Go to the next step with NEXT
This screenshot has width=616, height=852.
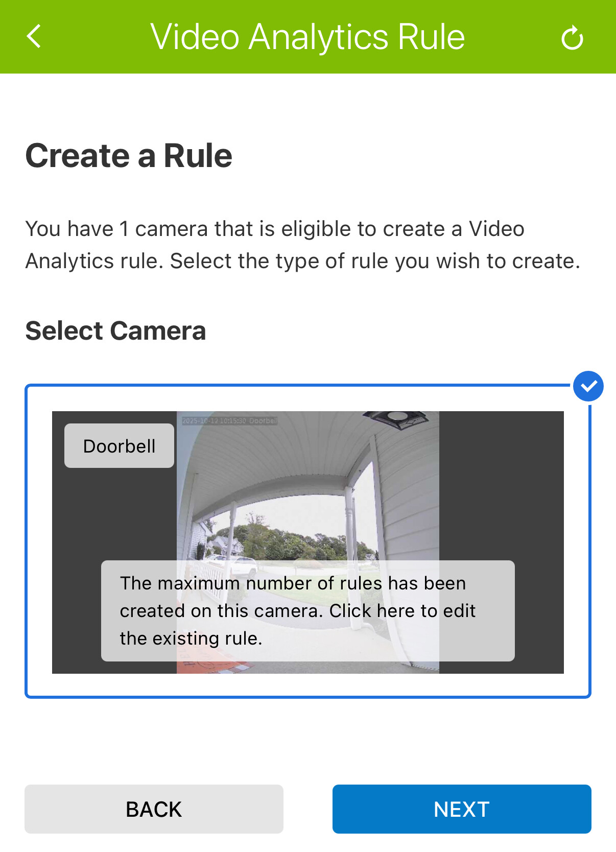coord(462,809)
